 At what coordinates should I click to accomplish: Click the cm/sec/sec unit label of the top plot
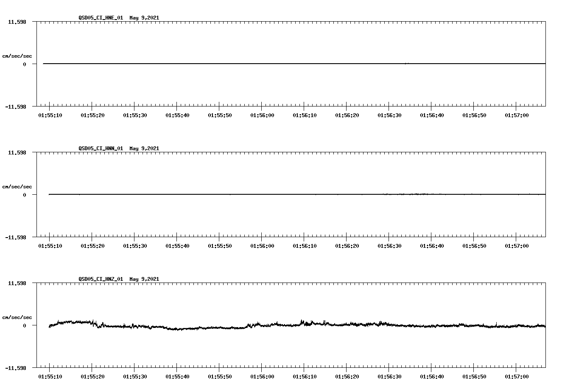tap(17, 55)
